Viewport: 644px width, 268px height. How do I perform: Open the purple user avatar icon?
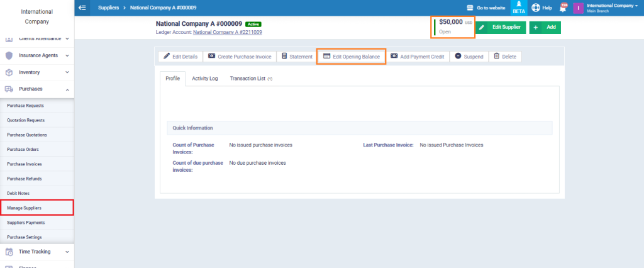[x=579, y=8]
